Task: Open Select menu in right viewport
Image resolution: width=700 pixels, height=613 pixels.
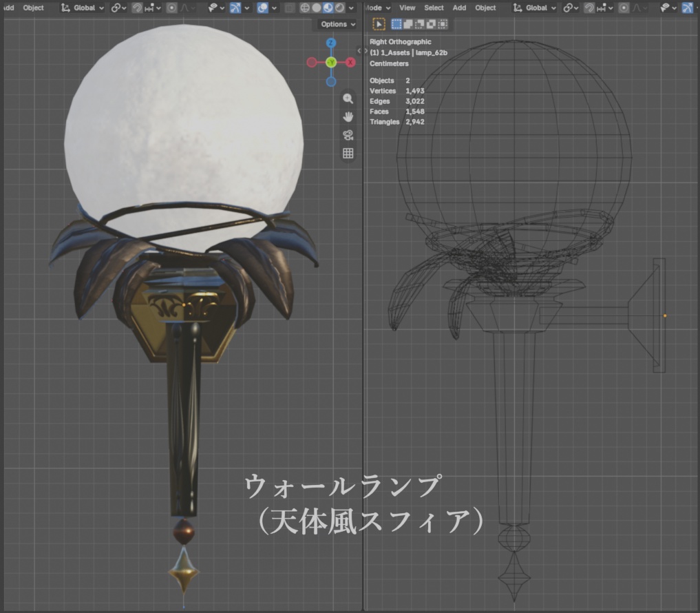Action: tap(434, 8)
